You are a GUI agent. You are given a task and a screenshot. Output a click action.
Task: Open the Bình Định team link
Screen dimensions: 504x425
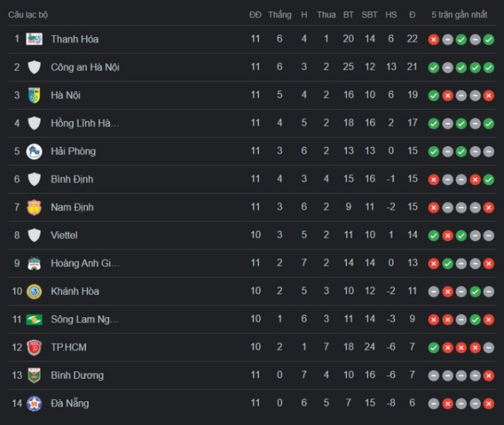click(x=72, y=179)
